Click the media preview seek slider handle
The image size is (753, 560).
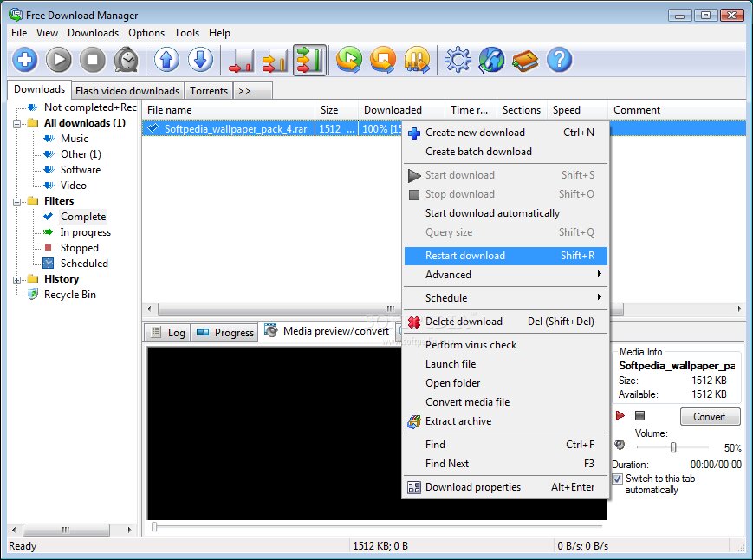coord(154,527)
